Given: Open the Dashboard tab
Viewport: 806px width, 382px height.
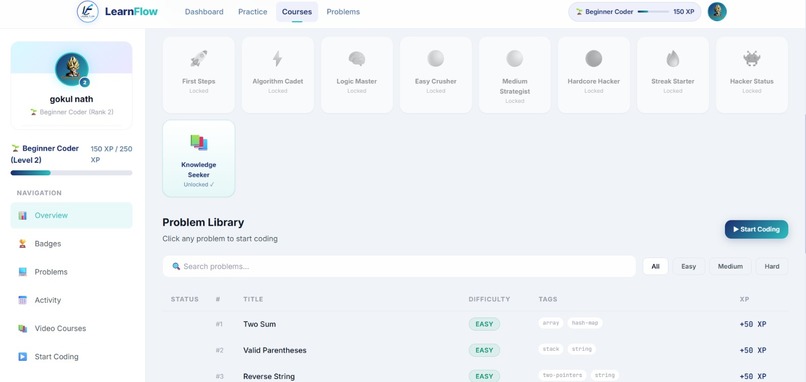Looking at the screenshot, I should tap(204, 12).
